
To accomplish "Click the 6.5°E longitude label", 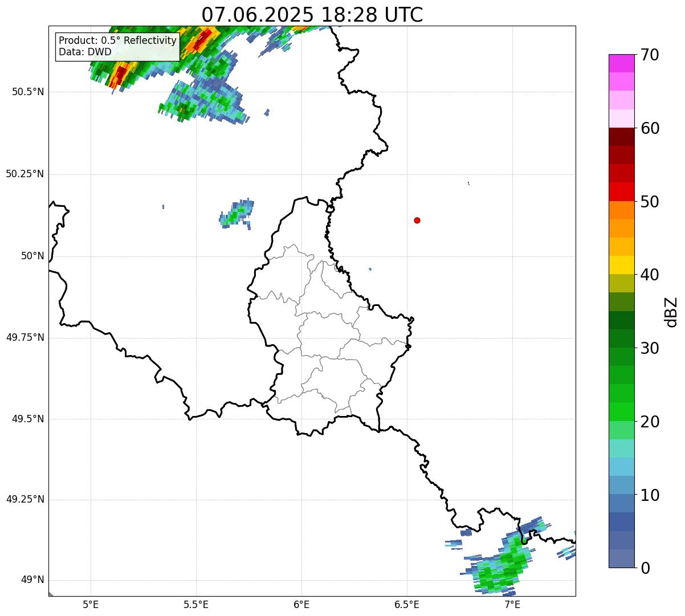I will pyautogui.click(x=407, y=604).
